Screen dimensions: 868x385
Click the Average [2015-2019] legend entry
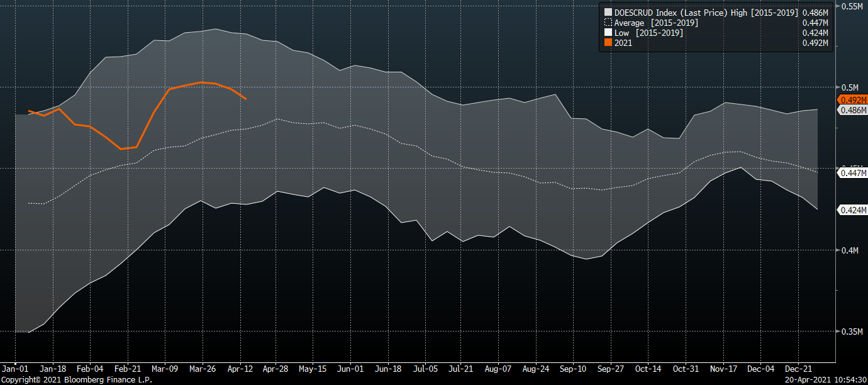point(656,23)
